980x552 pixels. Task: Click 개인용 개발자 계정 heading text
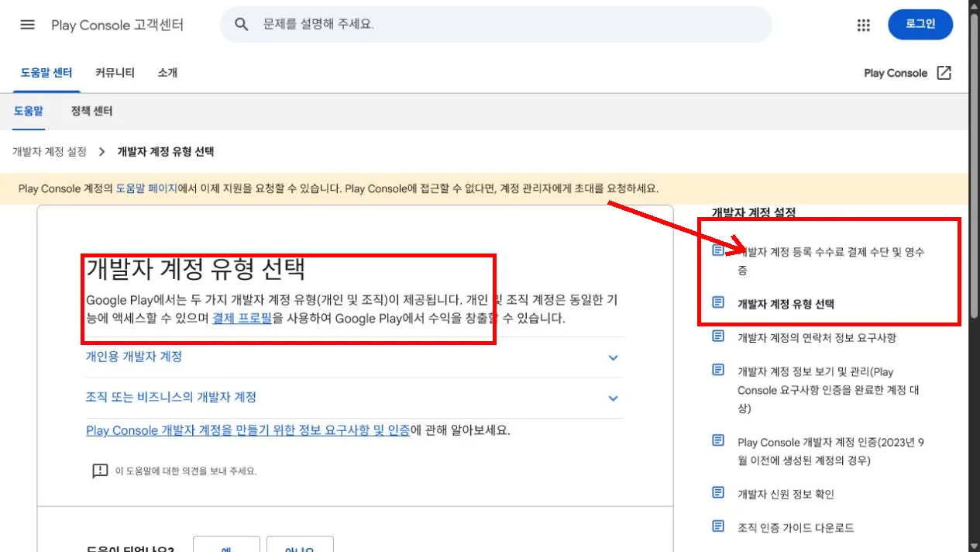134,357
